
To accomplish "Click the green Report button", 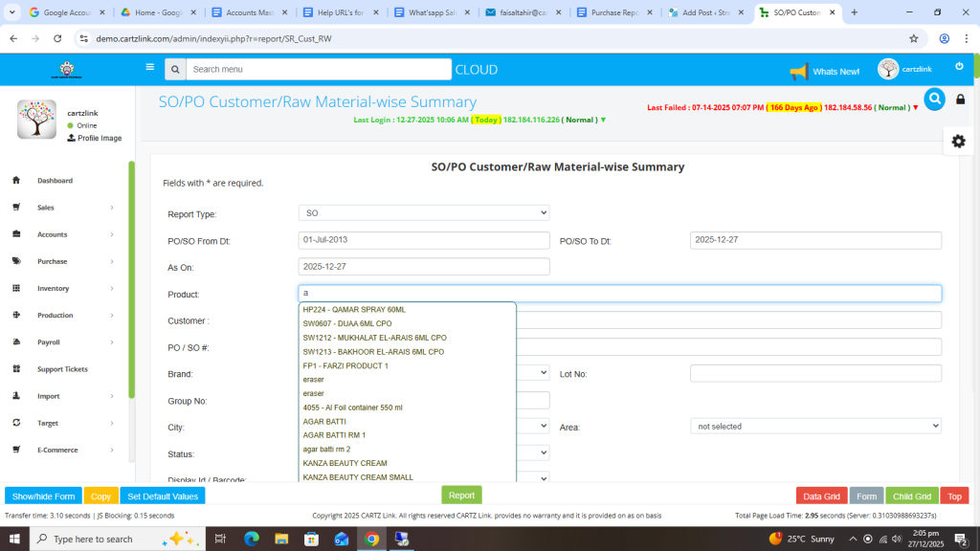I will 461,496.
